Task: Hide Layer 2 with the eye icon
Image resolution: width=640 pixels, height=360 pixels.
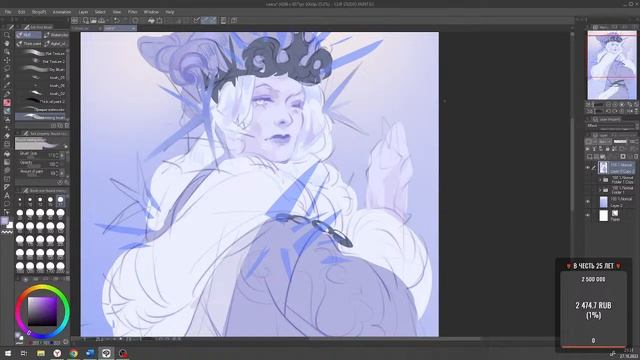Action: pos(588,202)
